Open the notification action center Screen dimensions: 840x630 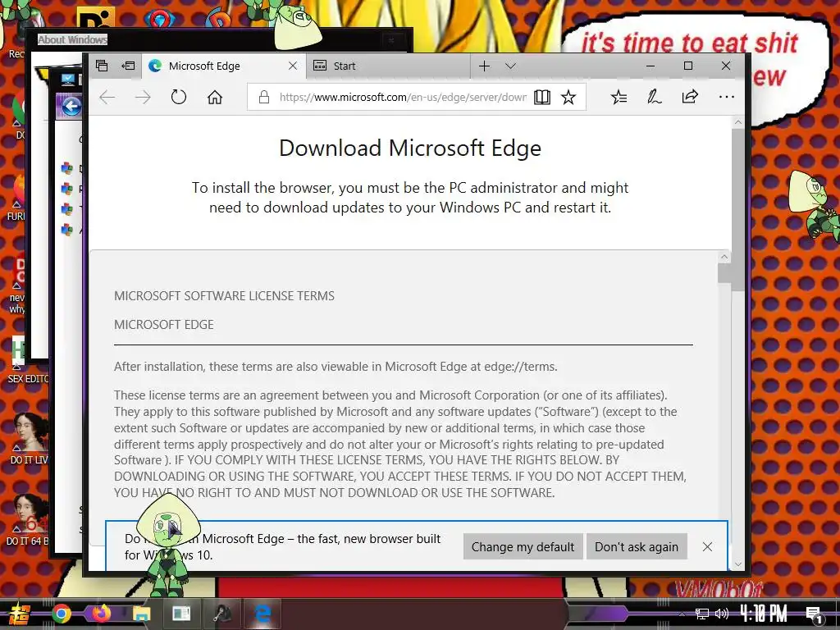click(815, 614)
